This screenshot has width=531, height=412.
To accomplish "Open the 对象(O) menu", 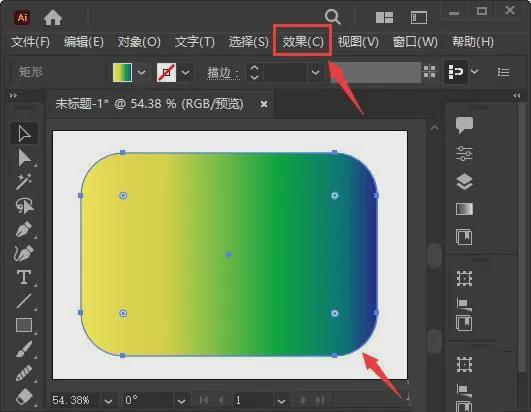I will (139, 42).
